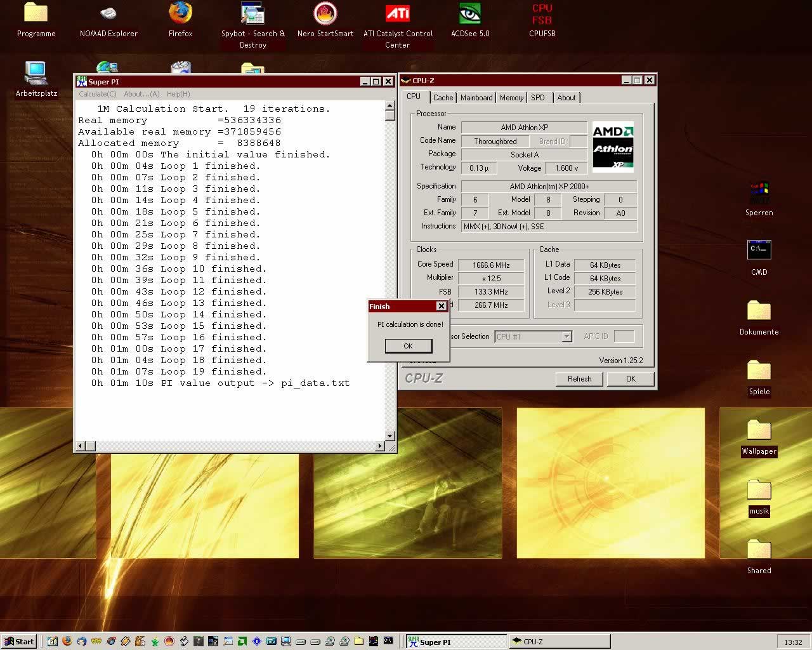The width and height of the screenshot is (812, 650).
Task: Click '1M Calculation Start.' line in Super PI
Action: pyautogui.click(x=214, y=109)
